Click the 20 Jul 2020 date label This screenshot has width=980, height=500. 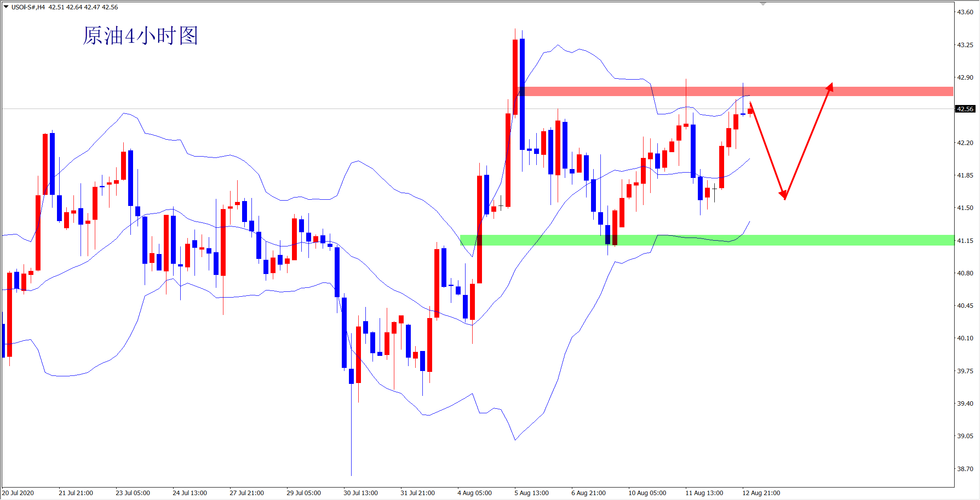(18, 493)
